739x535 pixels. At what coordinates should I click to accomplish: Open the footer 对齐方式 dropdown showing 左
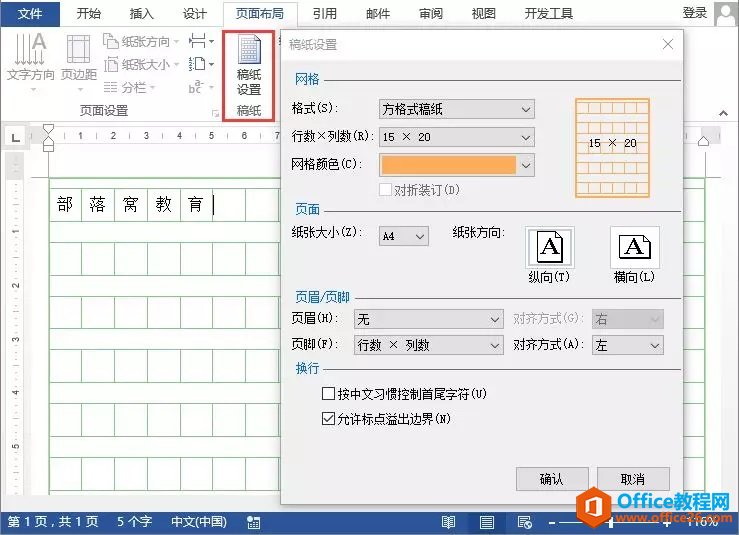627,345
